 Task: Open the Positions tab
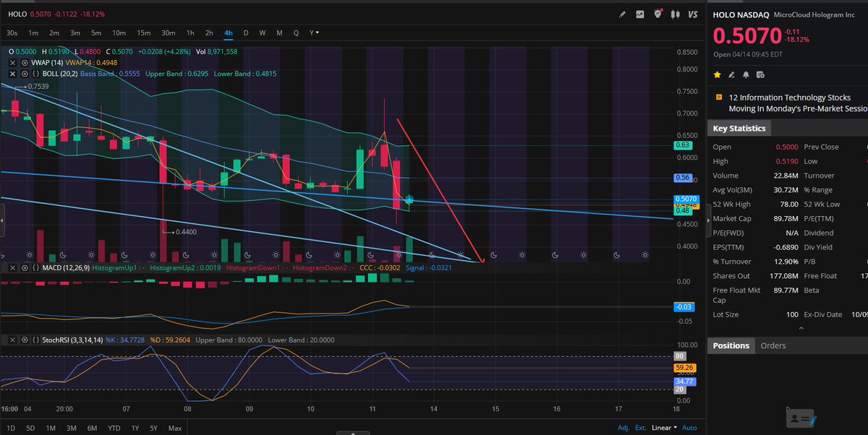pyautogui.click(x=731, y=345)
